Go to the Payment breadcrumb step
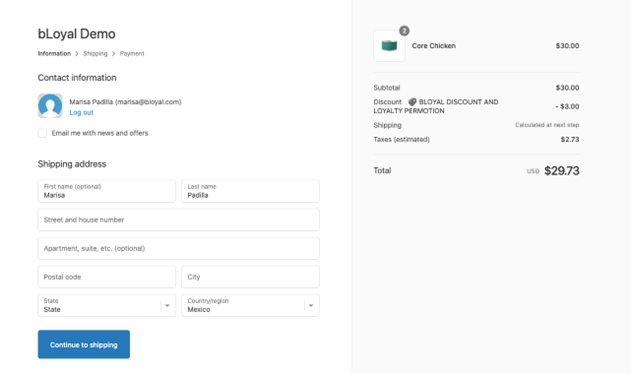 coord(132,54)
